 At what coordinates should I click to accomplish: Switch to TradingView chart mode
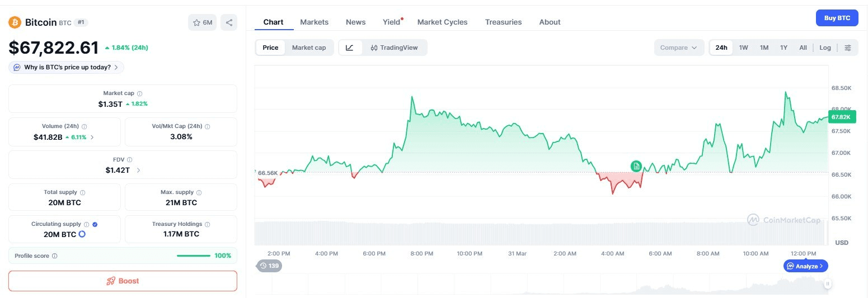(394, 48)
